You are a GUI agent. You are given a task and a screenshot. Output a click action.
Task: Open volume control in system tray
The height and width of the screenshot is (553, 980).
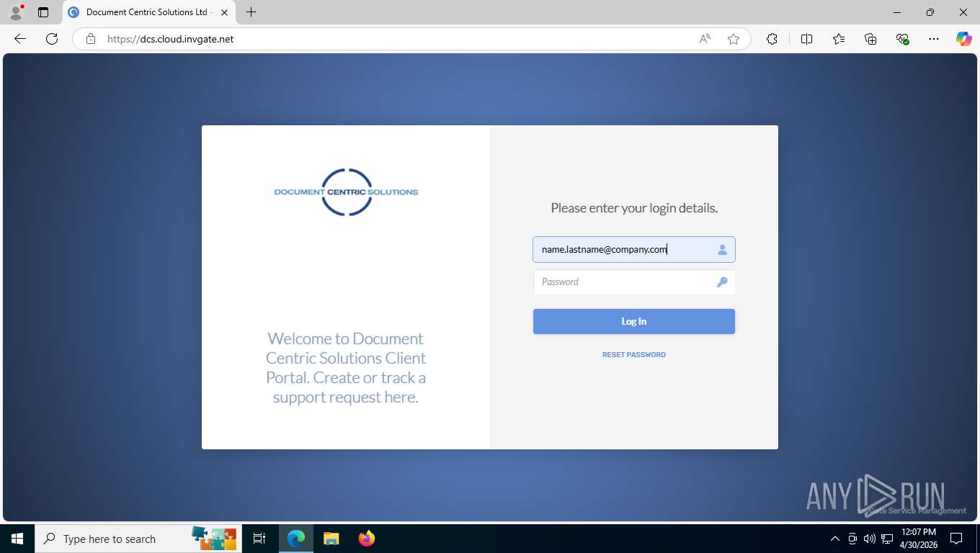(x=870, y=539)
